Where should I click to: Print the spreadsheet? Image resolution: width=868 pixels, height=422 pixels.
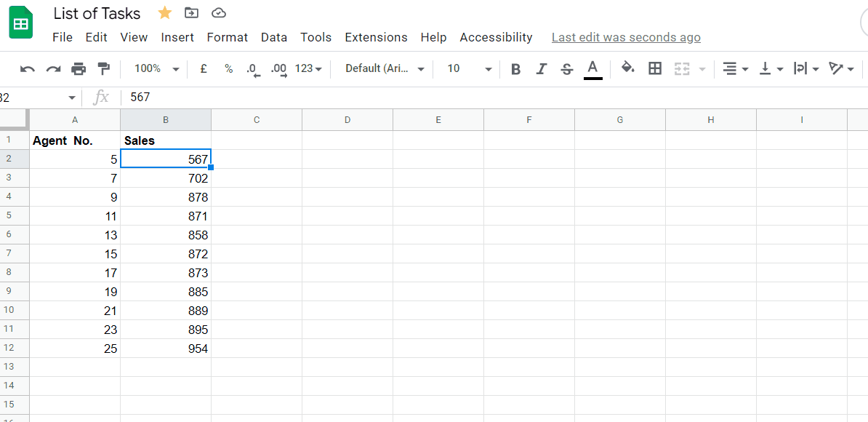[x=79, y=68]
